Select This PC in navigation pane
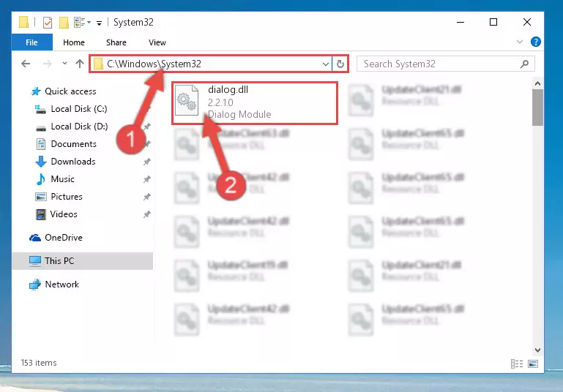563x392 pixels. point(82,261)
